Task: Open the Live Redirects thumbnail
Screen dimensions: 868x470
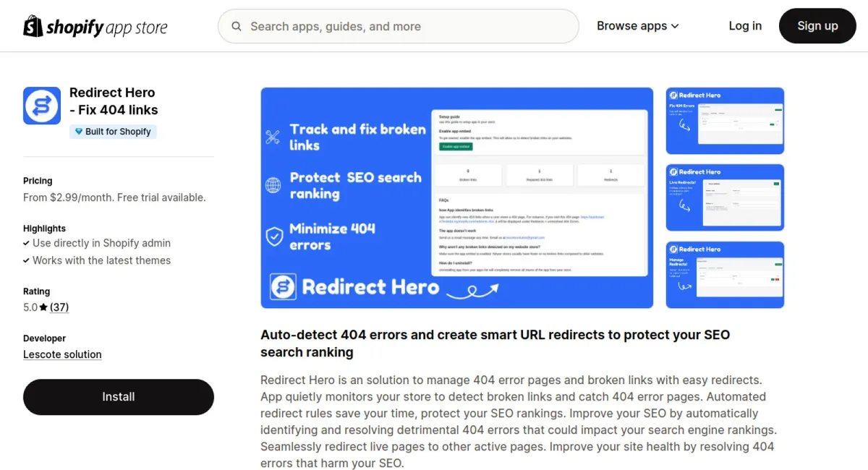Action: 725,197
